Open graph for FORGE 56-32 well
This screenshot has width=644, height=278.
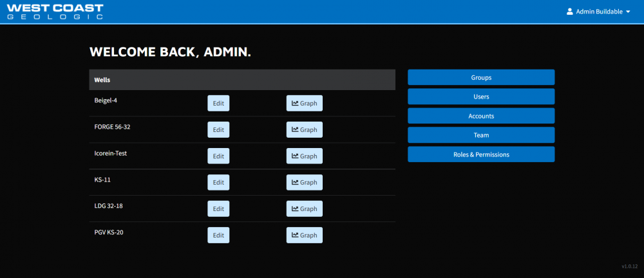coord(304,130)
